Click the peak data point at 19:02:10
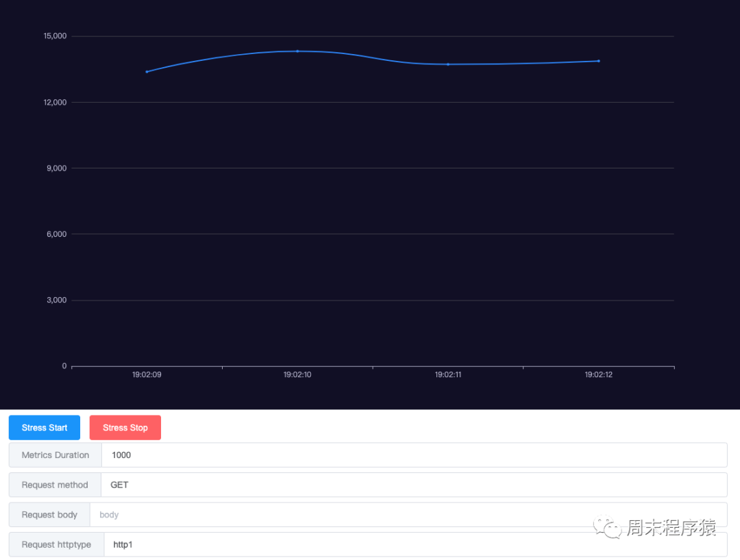Viewport: 740px width, 560px height. coord(297,51)
